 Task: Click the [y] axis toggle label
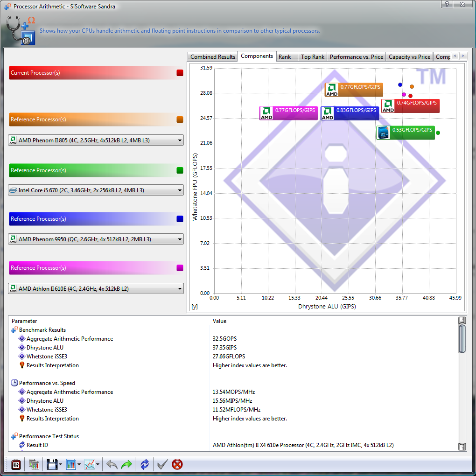(195, 307)
